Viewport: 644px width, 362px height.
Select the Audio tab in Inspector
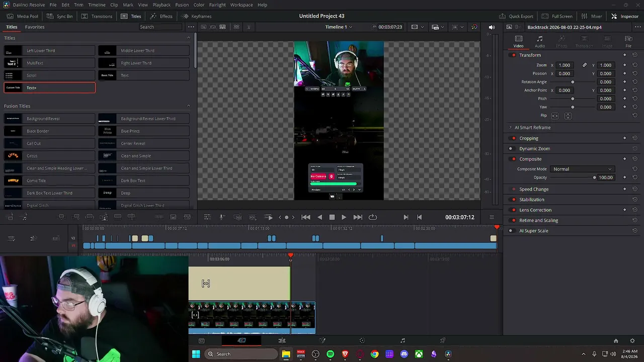pos(540,42)
